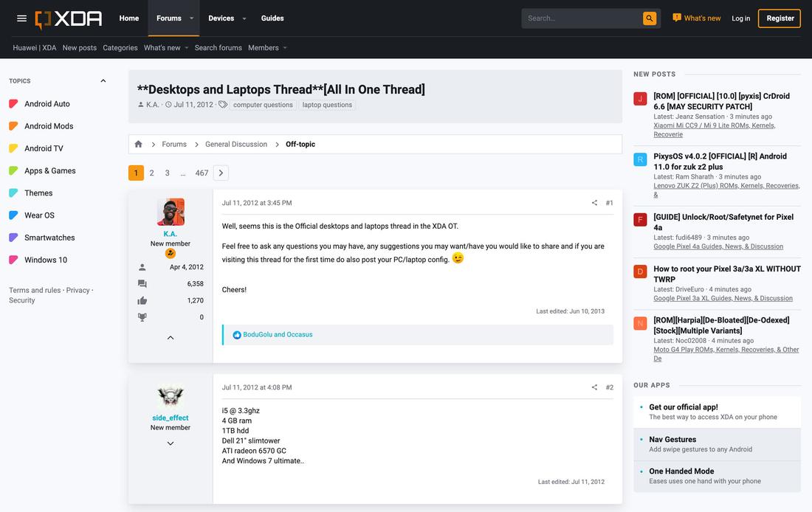The image size is (812, 512).
Task: Collapse K.A.'s user stats panel
Action: tap(171, 338)
